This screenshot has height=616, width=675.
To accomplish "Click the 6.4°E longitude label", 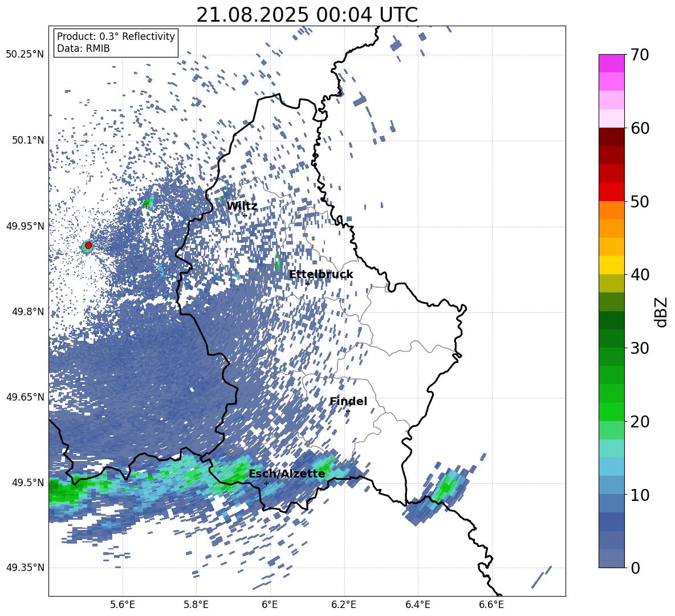I will [417, 605].
